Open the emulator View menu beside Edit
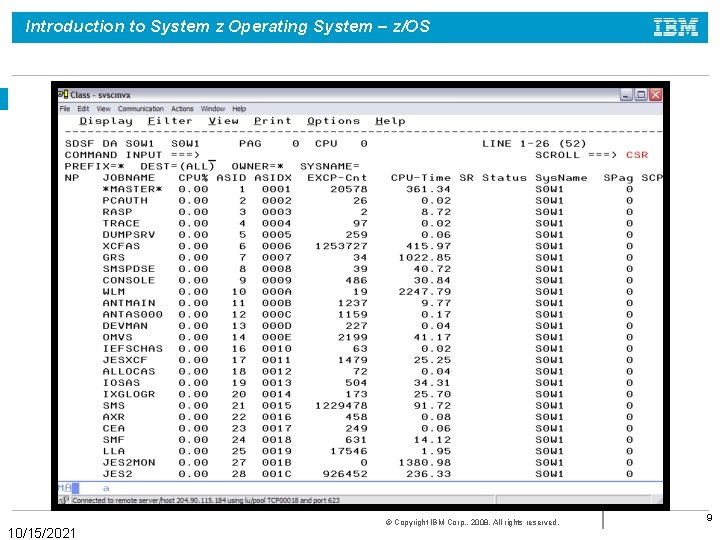720x540 pixels. (103, 109)
